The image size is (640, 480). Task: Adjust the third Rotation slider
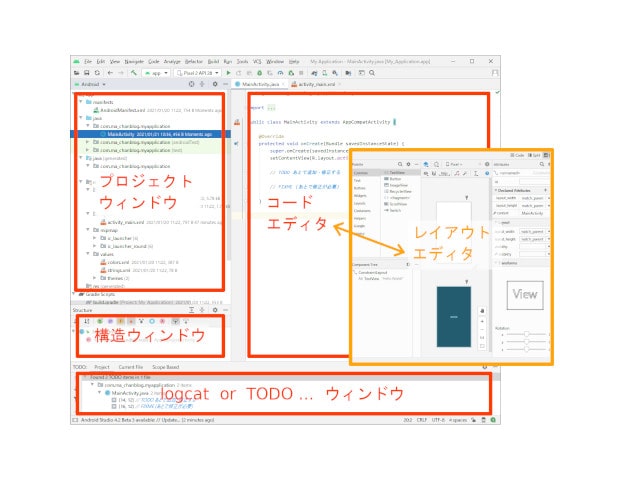click(526, 349)
